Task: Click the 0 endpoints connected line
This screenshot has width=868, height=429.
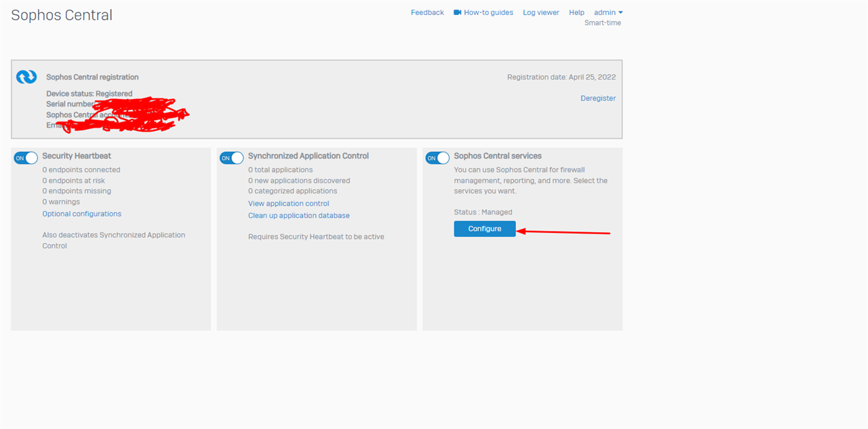Action: tap(81, 170)
